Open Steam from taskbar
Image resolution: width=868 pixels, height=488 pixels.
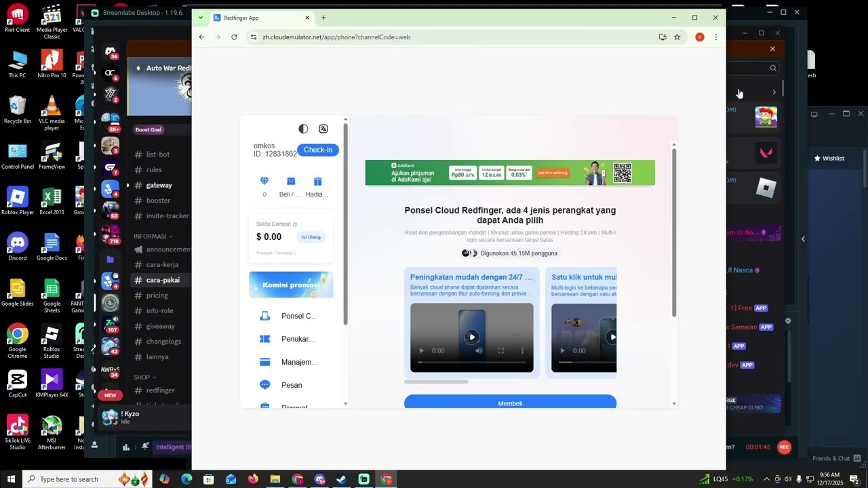pyautogui.click(x=342, y=479)
